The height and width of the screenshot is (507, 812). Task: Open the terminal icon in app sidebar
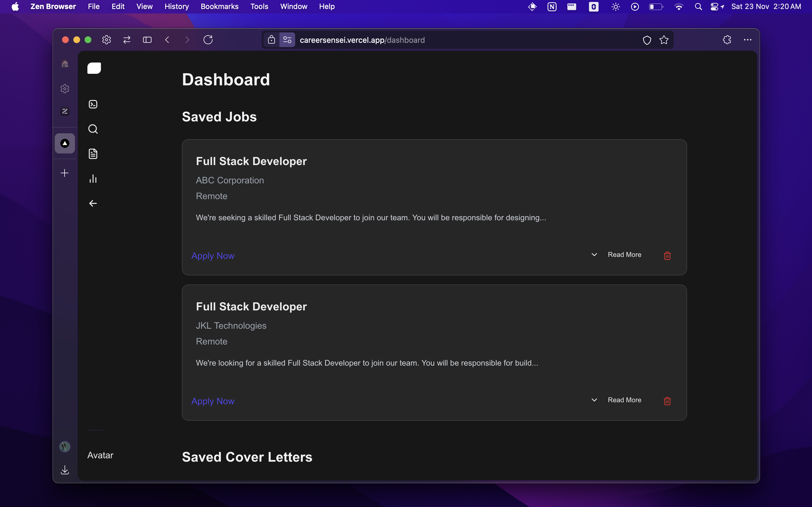pos(93,104)
